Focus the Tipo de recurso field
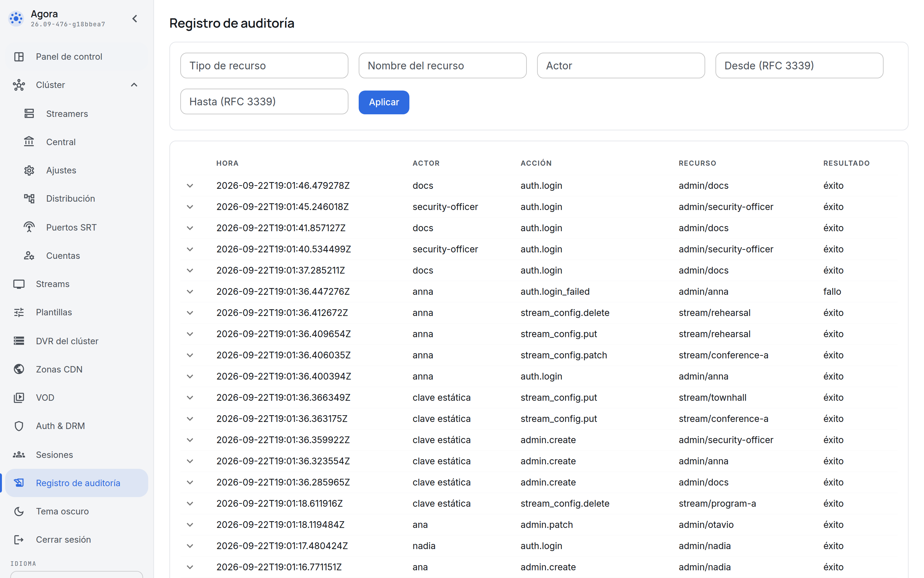This screenshot has height=578, width=924. pyautogui.click(x=264, y=66)
